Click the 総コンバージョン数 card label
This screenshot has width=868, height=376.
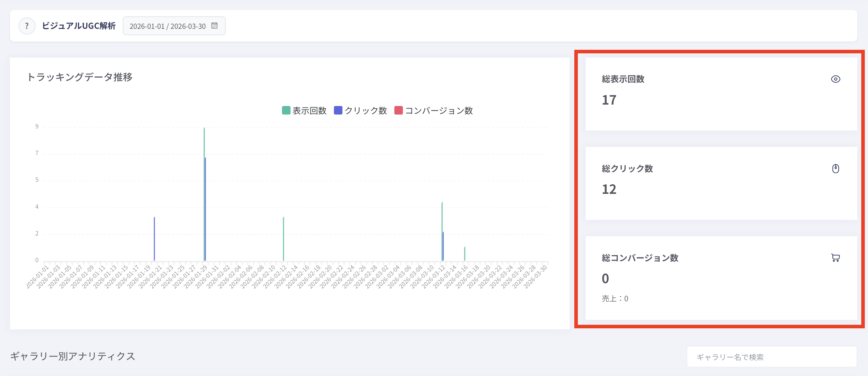click(x=640, y=258)
